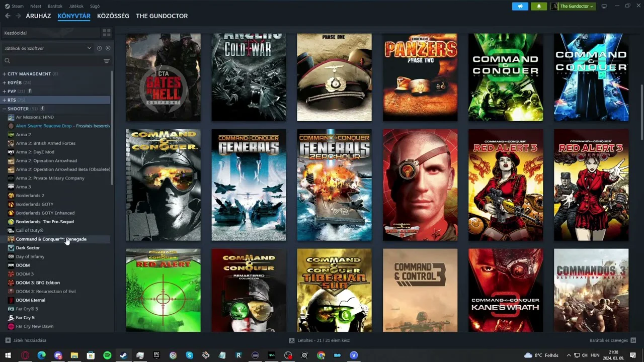The image size is (644, 362).
Task: Open Command & Conquer Generals cover
Action: [x=249, y=185]
